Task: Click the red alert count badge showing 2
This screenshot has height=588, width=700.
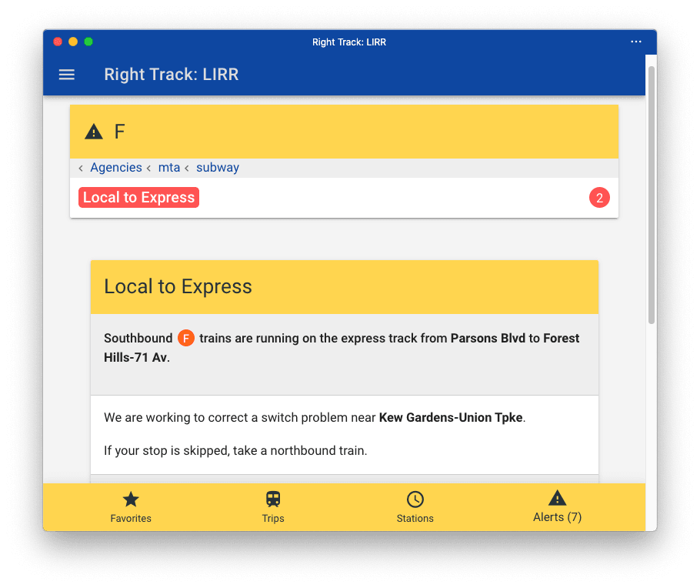Action: click(599, 197)
